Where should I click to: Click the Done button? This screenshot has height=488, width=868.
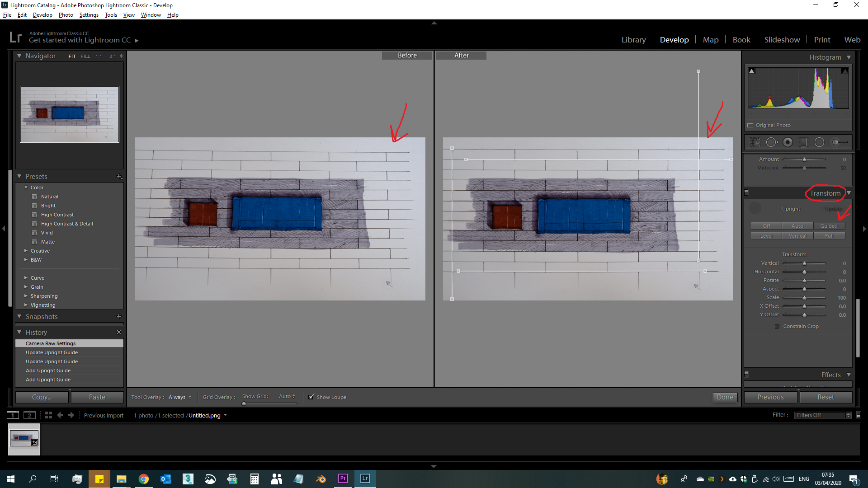pos(725,397)
